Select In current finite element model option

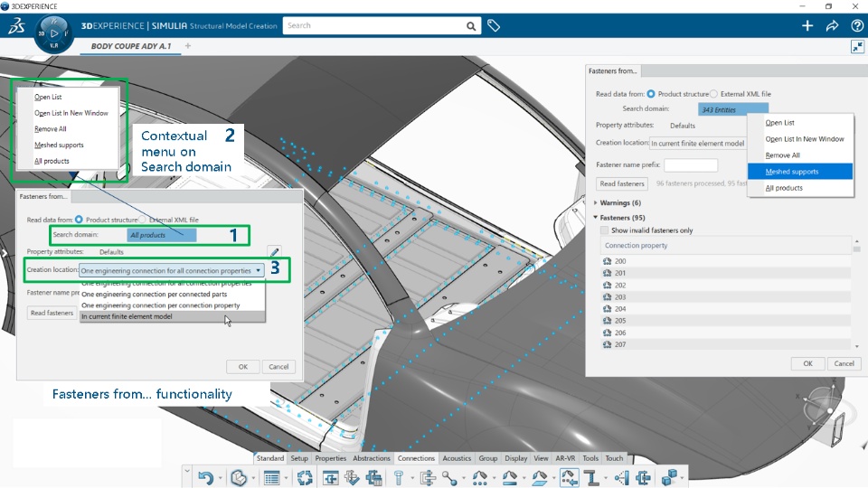click(x=172, y=316)
